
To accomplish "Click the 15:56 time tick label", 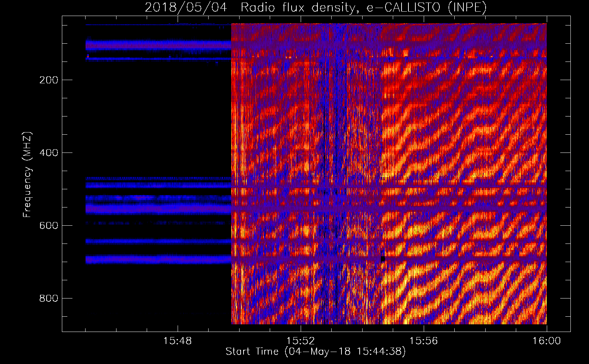I will [424, 341].
